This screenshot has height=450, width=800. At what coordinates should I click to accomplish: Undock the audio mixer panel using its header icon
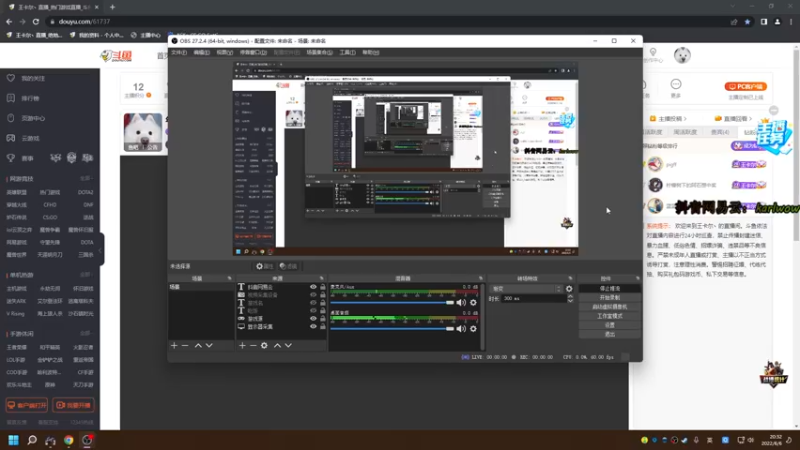click(x=481, y=279)
